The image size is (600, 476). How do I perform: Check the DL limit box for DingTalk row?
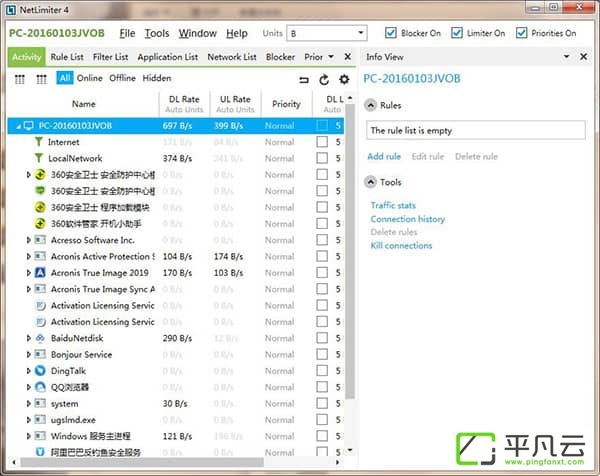point(322,370)
